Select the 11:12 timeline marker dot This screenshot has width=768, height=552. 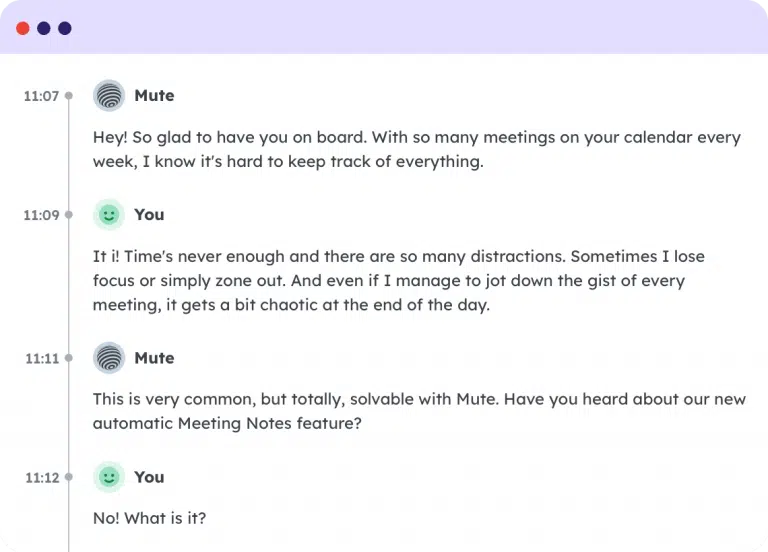tap(69, 477)
